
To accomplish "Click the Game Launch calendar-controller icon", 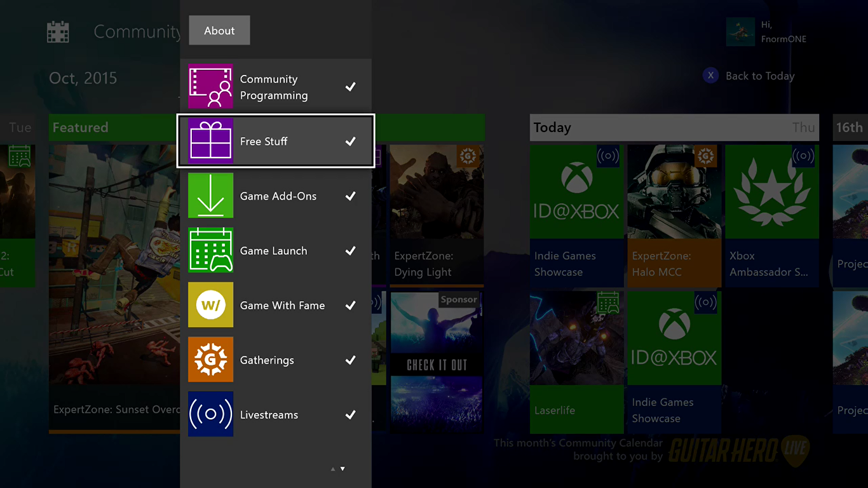I will tap(210, 250).
